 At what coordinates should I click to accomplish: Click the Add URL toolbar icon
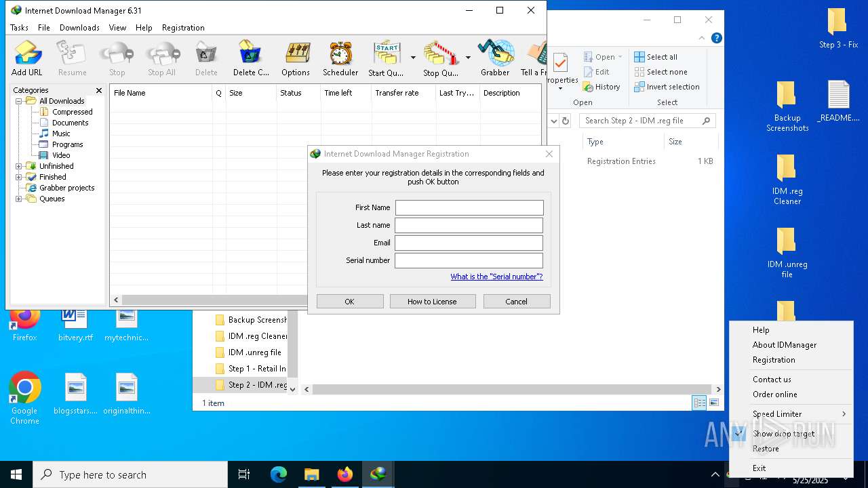click(27, 58)
